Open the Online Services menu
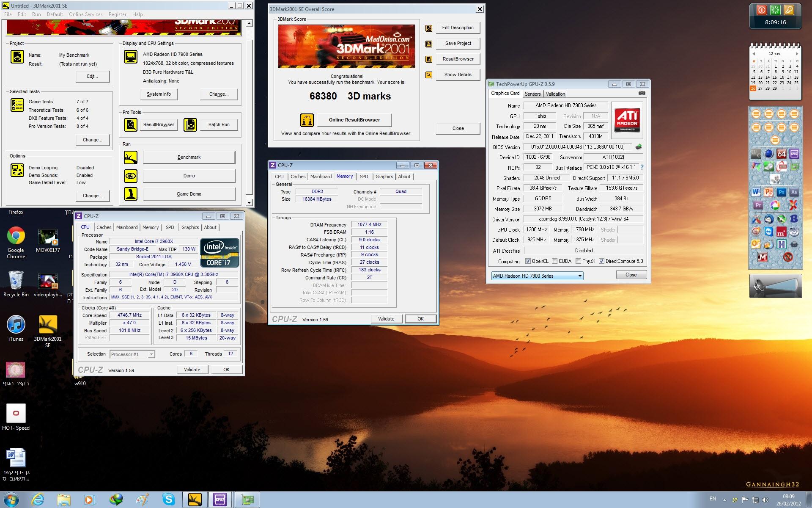This screenshot has width=812, height=508. tap(86, 14)
